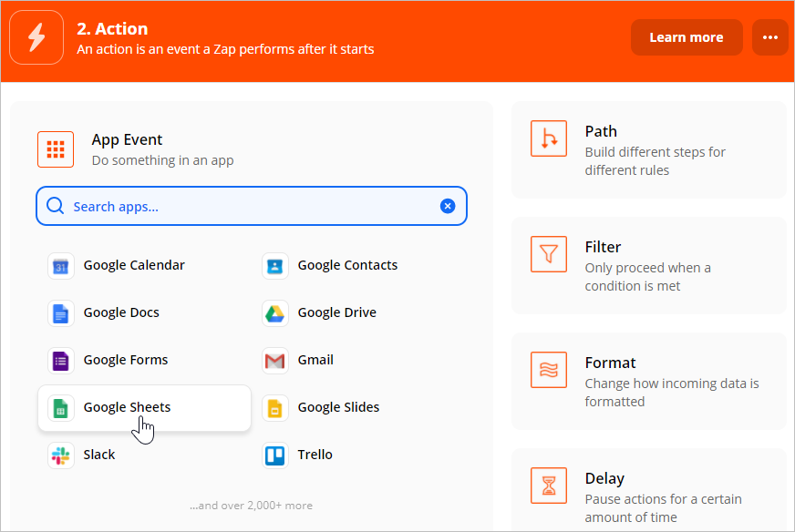Choose Google Slides app label
The height and width of the screenshot is (532, 795).
click(338, 407)
